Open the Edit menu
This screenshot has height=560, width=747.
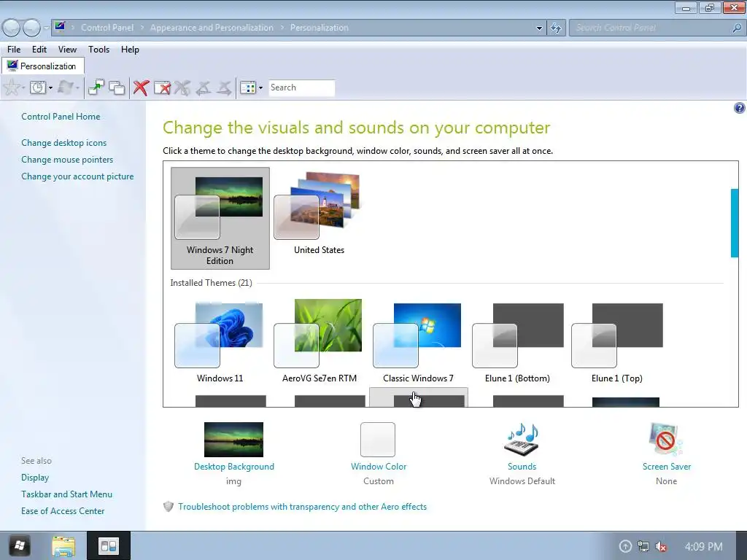(39, 50)
